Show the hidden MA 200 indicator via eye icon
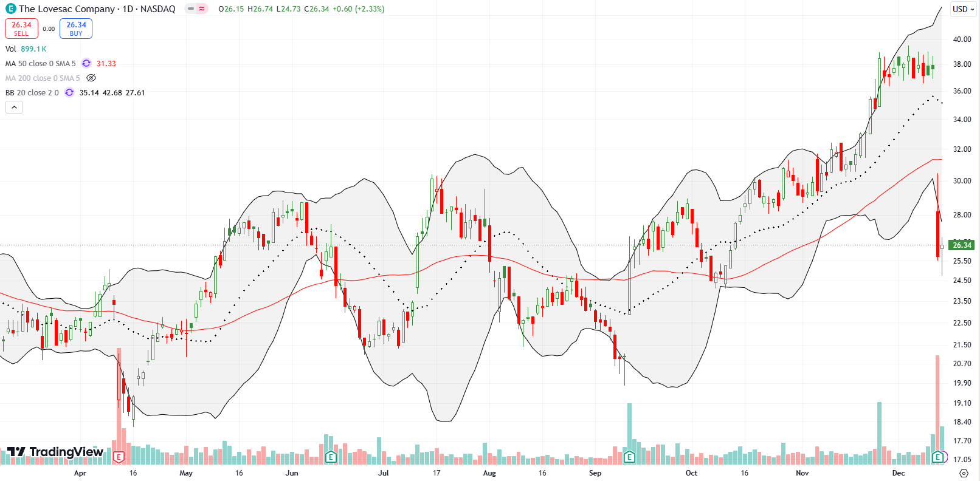This screenshot has height=481, width=980. [91, 78]
